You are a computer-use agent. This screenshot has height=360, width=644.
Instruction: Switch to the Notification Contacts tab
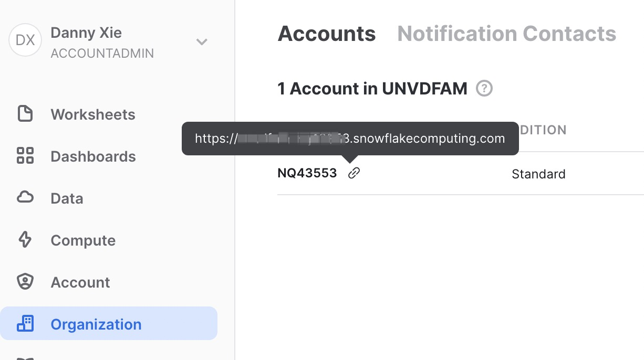tap(506, 34)
